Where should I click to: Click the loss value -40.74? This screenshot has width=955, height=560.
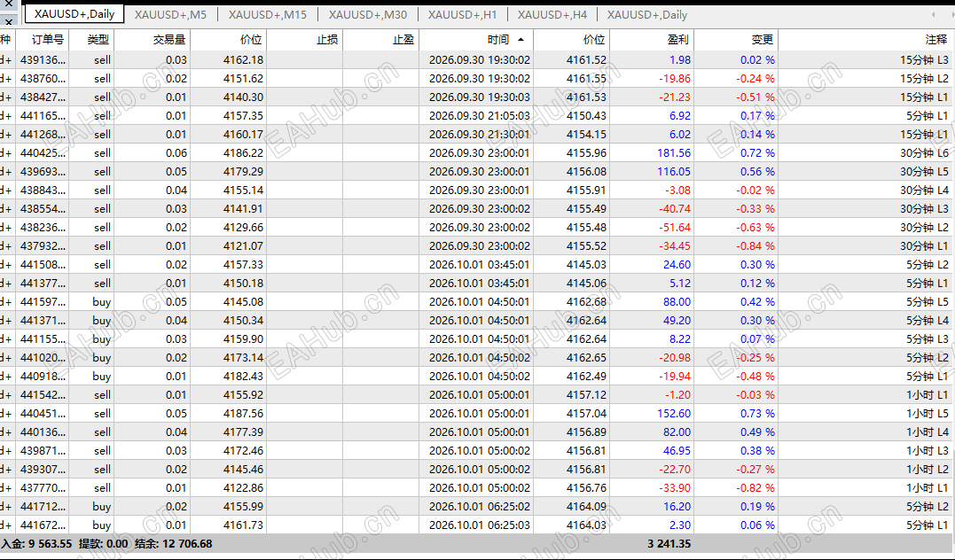(675, 209)
